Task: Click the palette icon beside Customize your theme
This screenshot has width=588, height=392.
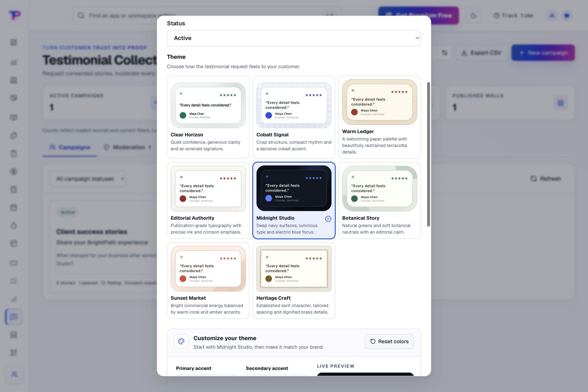Action: [x=181, y=341]
